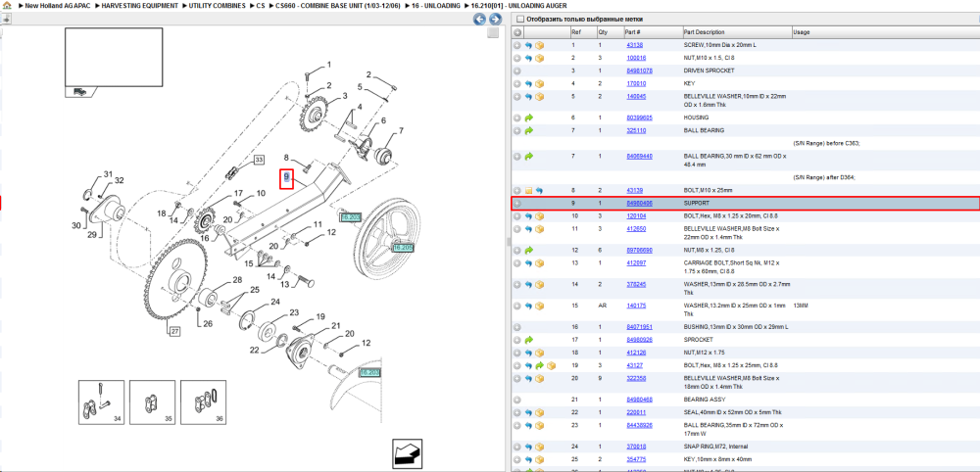Go to home via the house icon

(x=6, y=5)
